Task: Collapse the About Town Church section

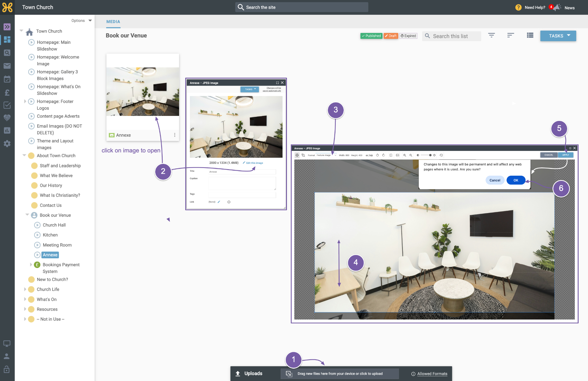Action: (24, 155)
